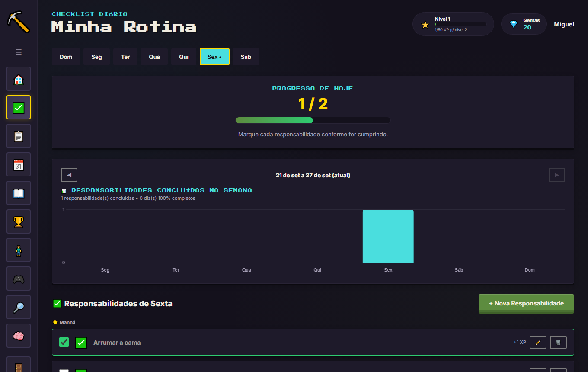This screenshot has height=372, width=588.
Task: Open the open-book sidebar icon
Action: (19, 193)
